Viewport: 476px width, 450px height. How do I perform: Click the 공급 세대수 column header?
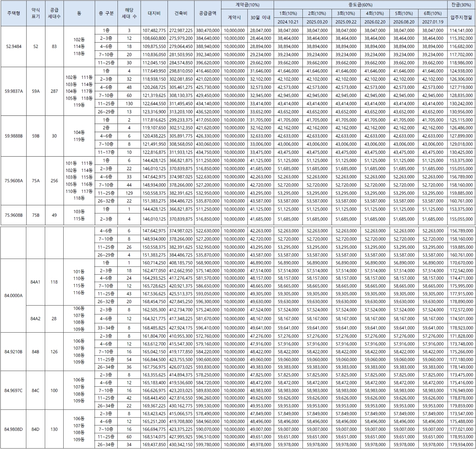pyautogui.click(x=54, y=13)
